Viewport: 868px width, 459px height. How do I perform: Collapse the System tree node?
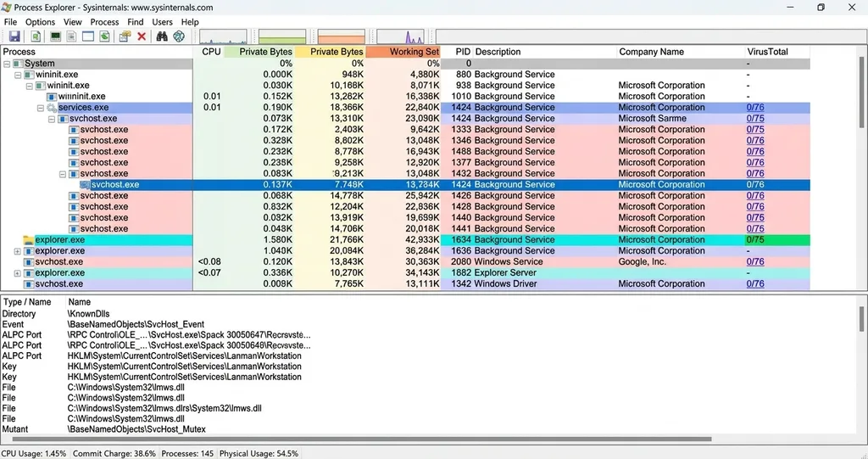click(x=7, y=64)
